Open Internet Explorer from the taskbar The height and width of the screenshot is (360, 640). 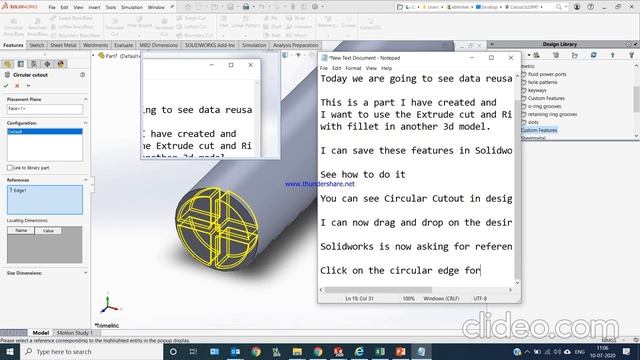(359, 351)
